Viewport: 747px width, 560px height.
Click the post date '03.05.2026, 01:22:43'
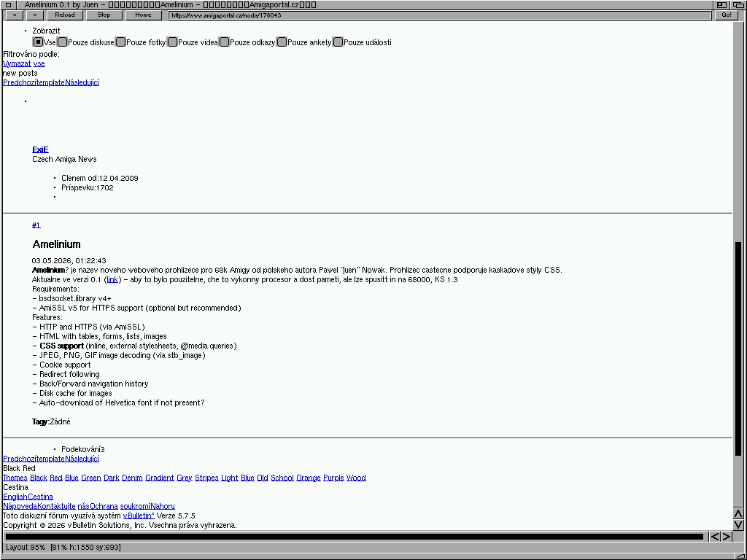coord(69,260)
